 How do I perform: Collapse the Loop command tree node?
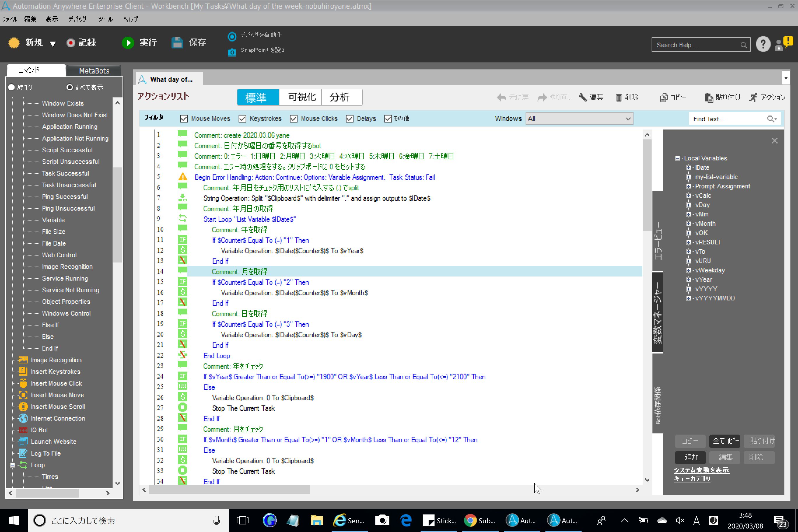pyautogui.click(x=13, y=465)
